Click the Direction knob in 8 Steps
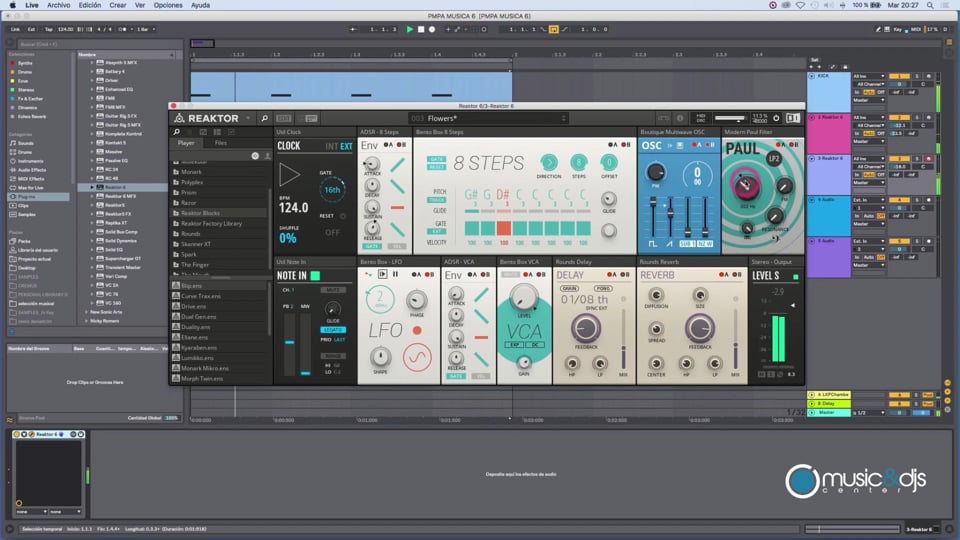The image size is (960, 540). click(549, 162)
